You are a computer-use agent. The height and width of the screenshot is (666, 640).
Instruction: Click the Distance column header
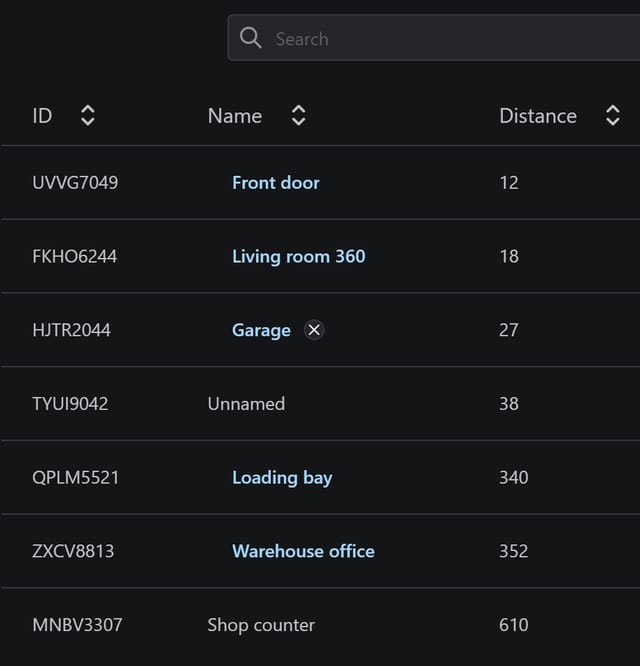[x=538, y=116]
